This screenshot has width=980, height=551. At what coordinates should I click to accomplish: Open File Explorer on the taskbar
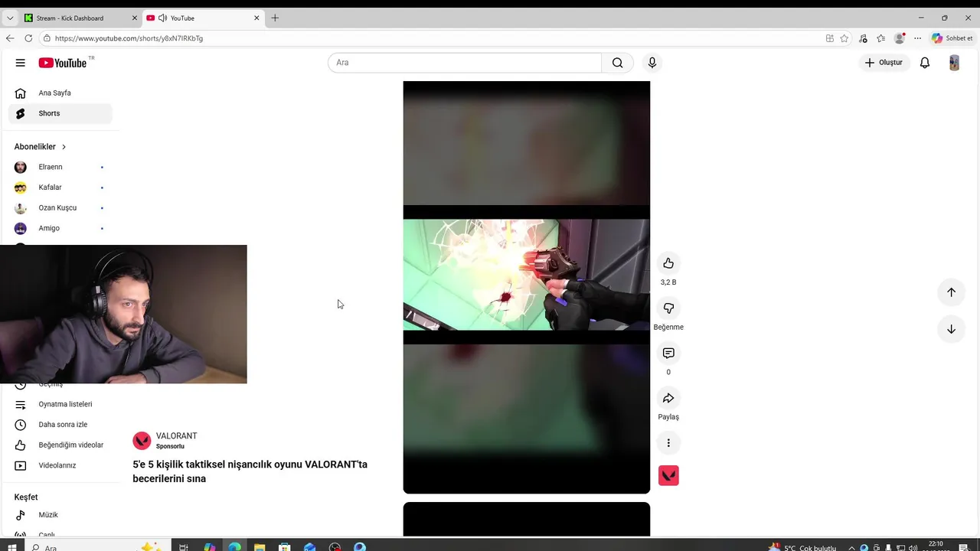point(260,547)
